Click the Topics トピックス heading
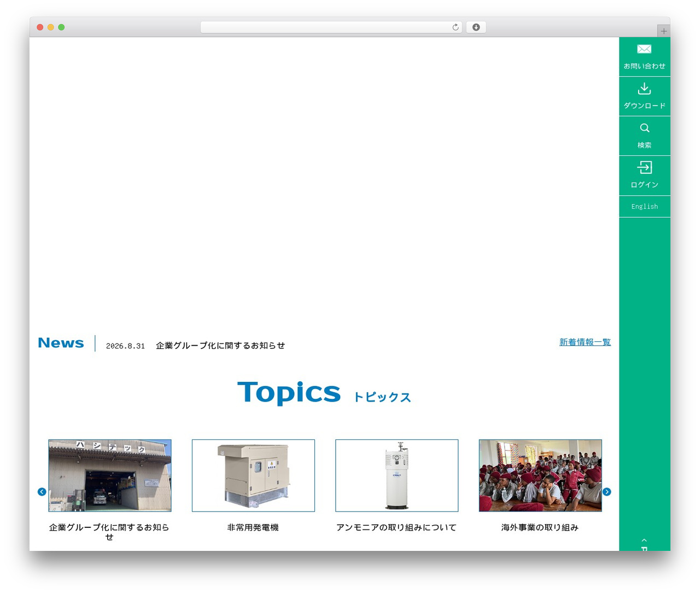This screenshot has height=593, width=700. tap(324, 393)
